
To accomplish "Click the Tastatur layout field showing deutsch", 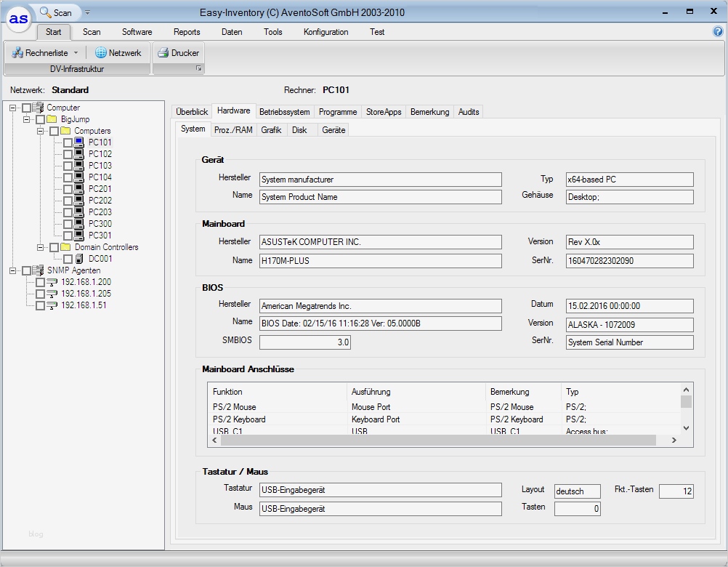I will (x=577, y=491).
